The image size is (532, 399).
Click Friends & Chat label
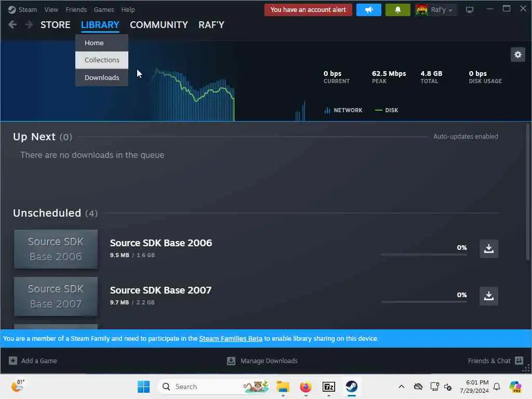pos(489,361)
